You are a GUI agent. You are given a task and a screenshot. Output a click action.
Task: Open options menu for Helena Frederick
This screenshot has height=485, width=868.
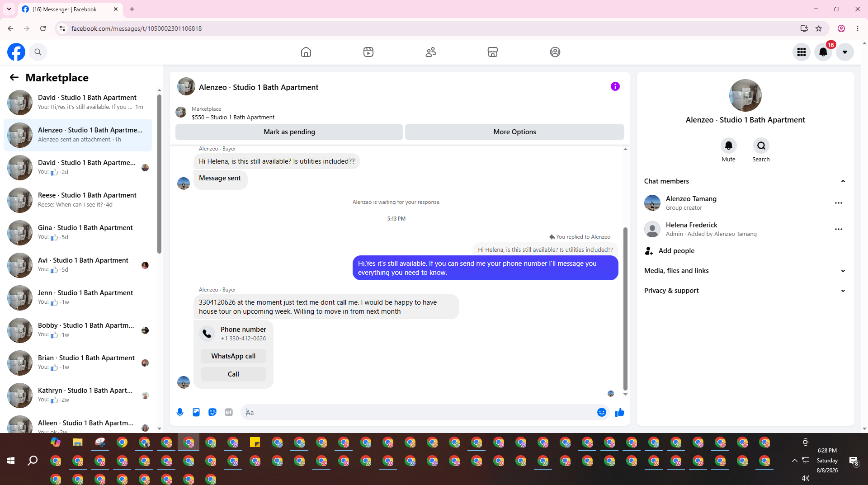839,229
